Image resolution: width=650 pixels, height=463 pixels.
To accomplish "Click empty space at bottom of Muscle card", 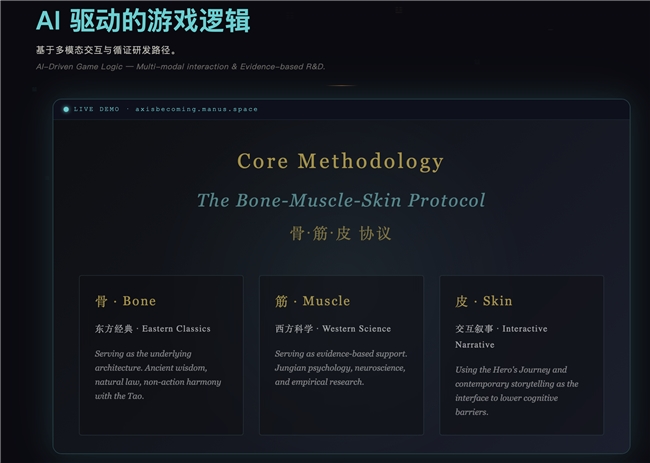I will pyautogui.click(x=340, y=415).
